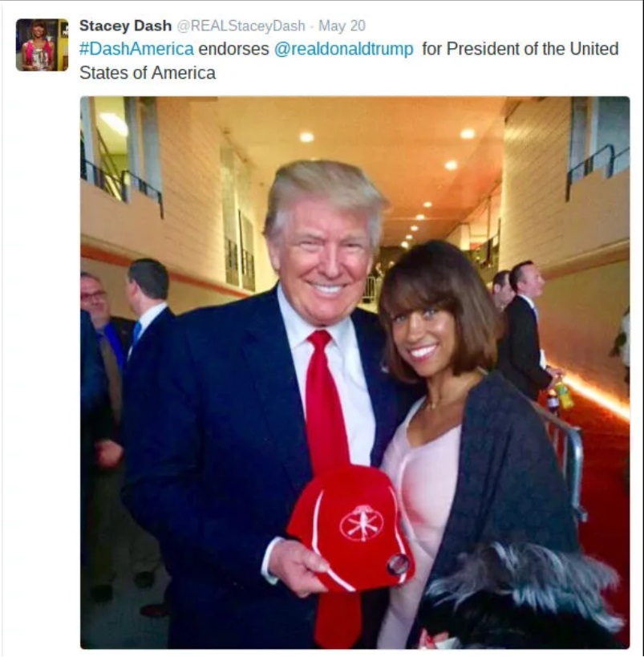The height and width of the screenshot is (657, 644).
Task: Click the "States of America" text line
Action: click(148, 73)
